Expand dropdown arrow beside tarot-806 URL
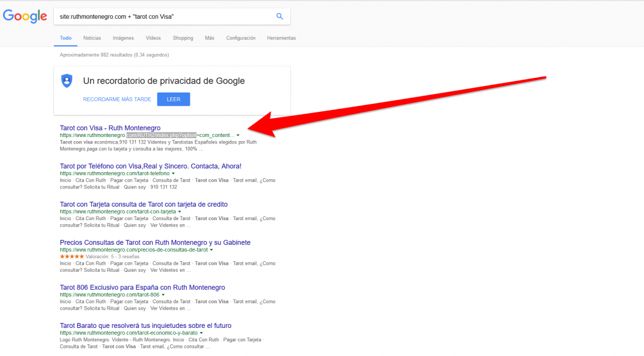 163,295
